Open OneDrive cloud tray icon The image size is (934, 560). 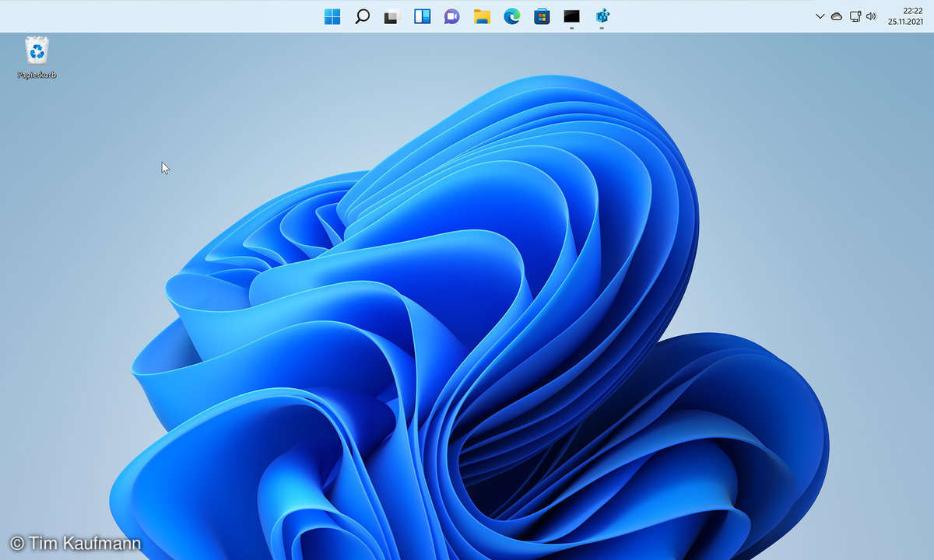[x=837, y=16]
